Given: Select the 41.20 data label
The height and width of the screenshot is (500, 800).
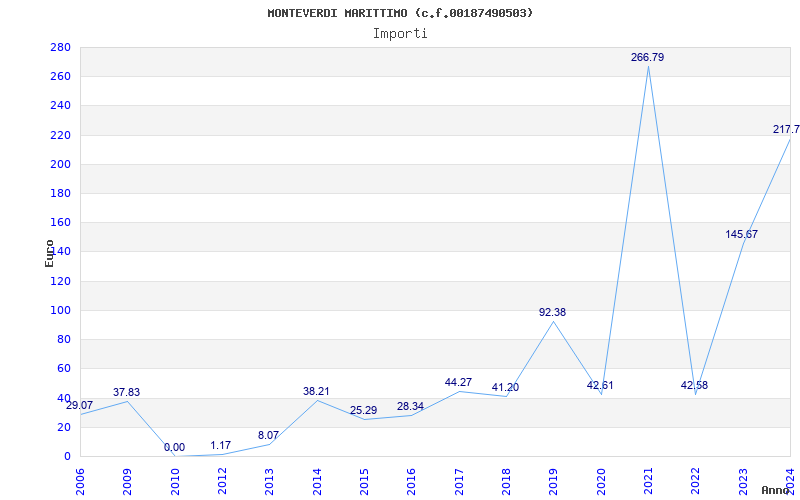Looking at the screenshot, I should tap(505, 388).
